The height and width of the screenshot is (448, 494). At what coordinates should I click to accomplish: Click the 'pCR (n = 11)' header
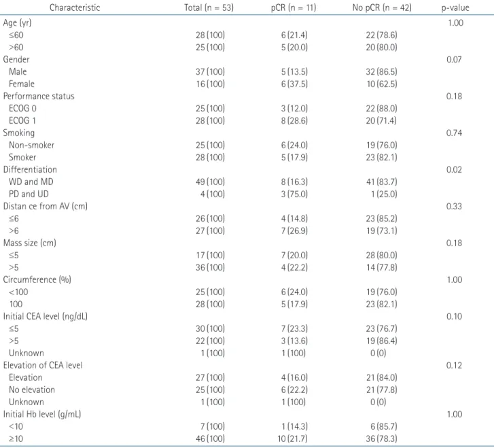(x=294, y=7)
